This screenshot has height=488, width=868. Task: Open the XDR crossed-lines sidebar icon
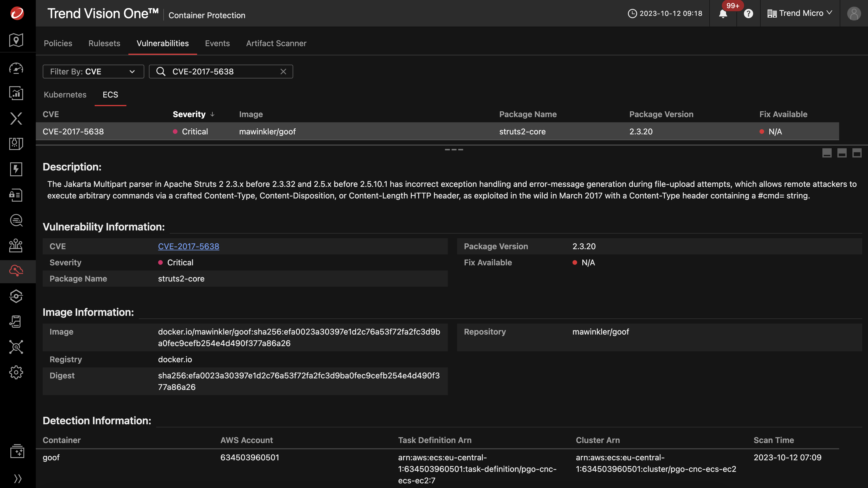pyautogui.click(x=16, y=119)
